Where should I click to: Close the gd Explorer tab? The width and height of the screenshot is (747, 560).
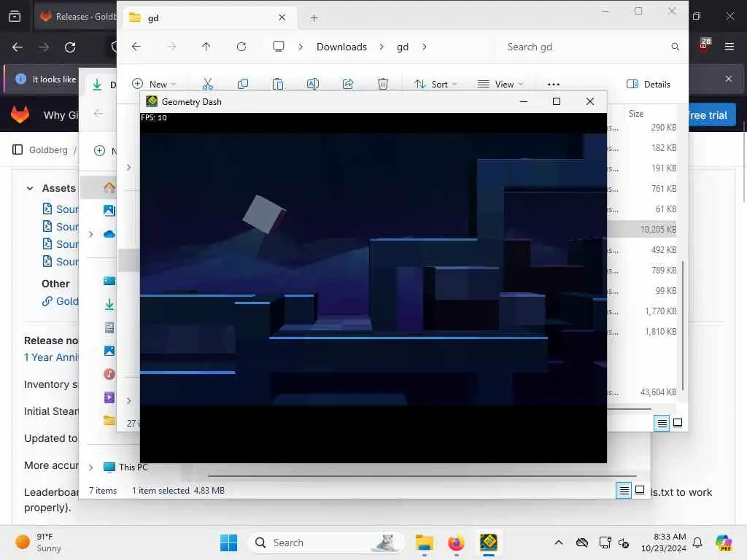(x=282, y=17)
